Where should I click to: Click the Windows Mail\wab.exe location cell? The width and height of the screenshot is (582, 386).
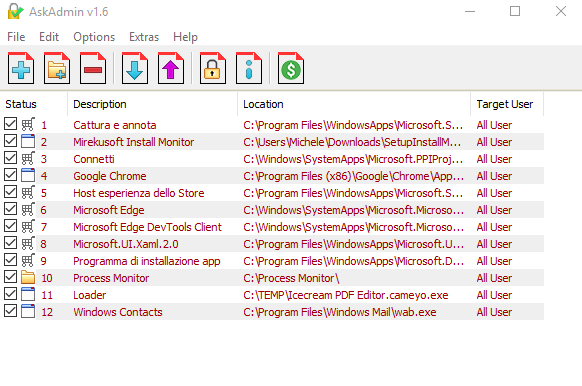click(x=340, y=312)
